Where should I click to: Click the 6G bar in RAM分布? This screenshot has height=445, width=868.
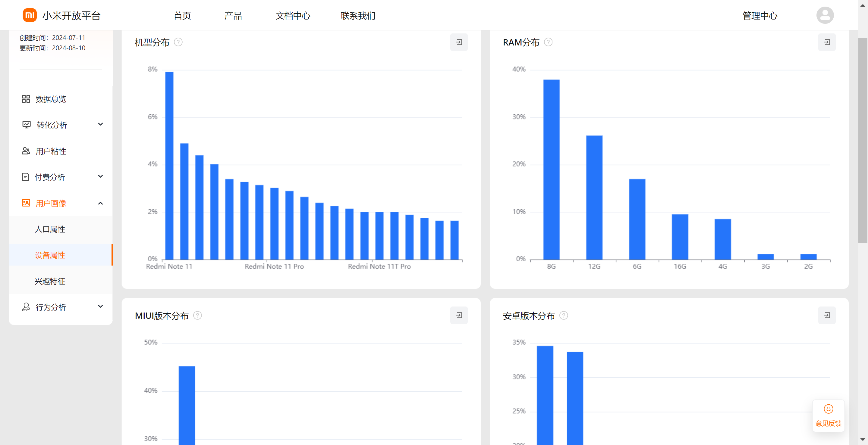[x=637, y=219]
